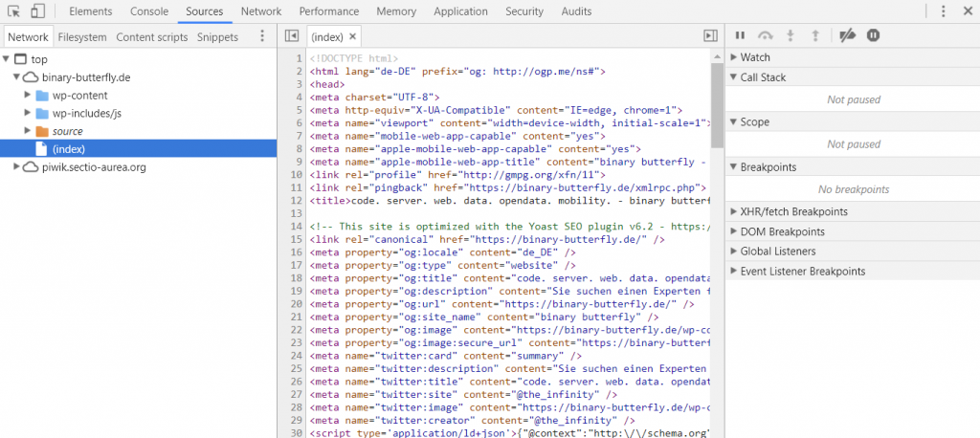Screen dimensions: 980x438
Task: Switch to Content scripts navigator tab
Action: [x=152, y=37]
